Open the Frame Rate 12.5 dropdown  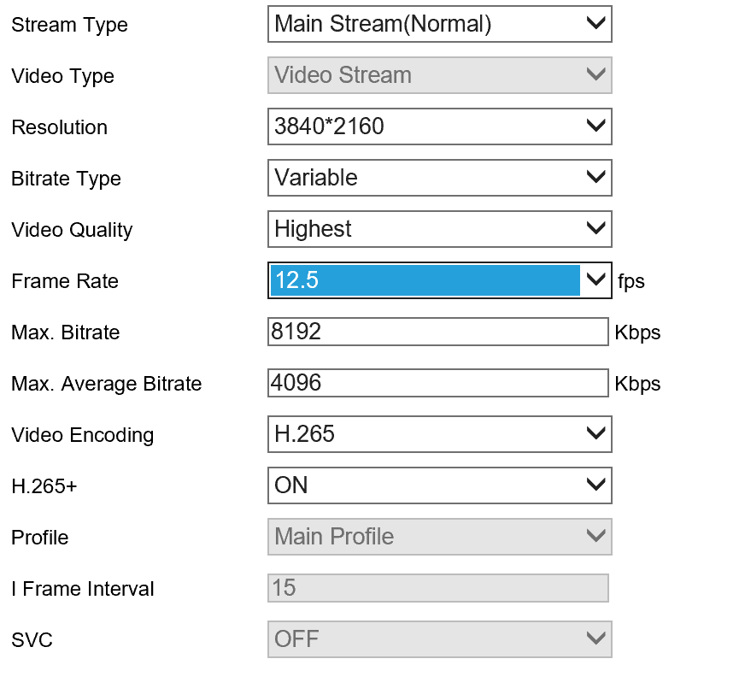point(439,280)
